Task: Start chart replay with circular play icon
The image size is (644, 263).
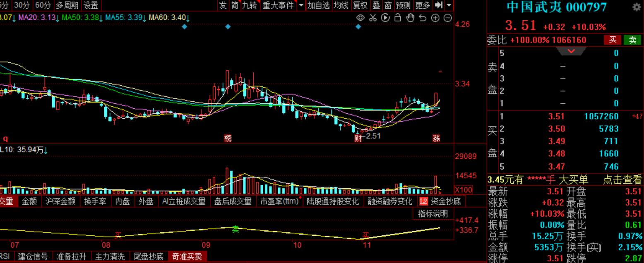Action: pyautogui.click(x=385, y=18)
